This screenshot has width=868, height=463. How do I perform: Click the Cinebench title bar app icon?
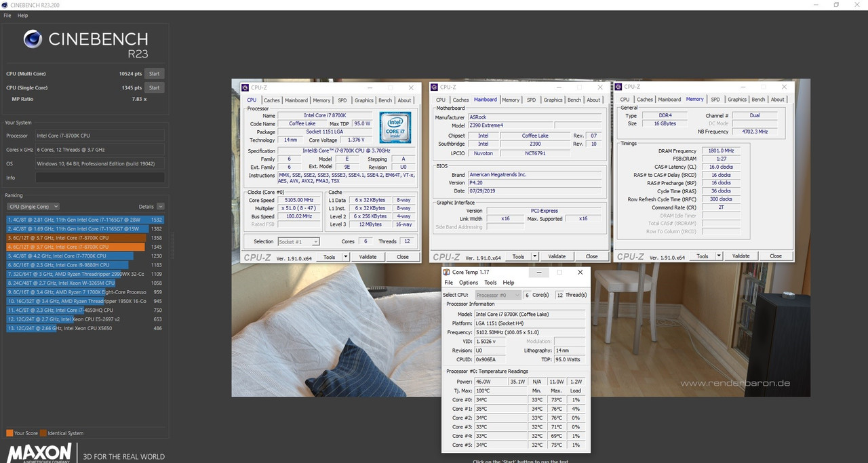(x=5, y=5)
